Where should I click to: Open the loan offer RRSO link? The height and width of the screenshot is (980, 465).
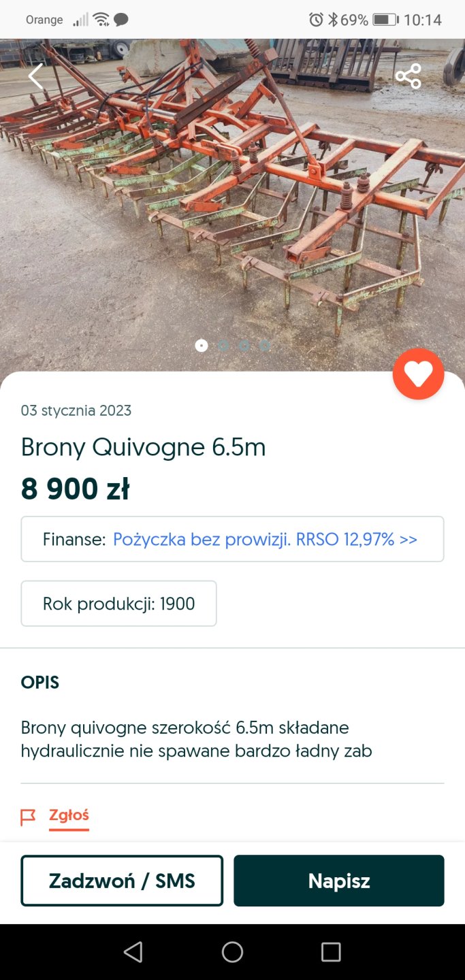click(x=265, y=540)
